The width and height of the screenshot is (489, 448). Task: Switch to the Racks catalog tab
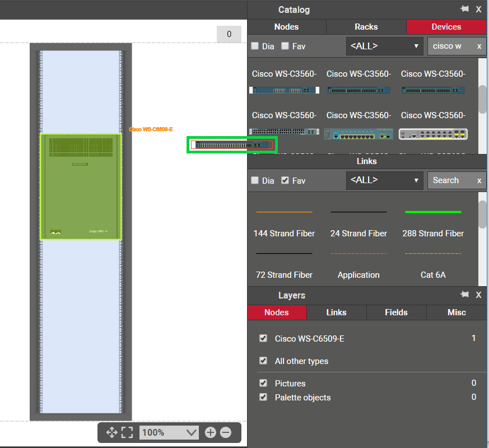tap(366, 27)
